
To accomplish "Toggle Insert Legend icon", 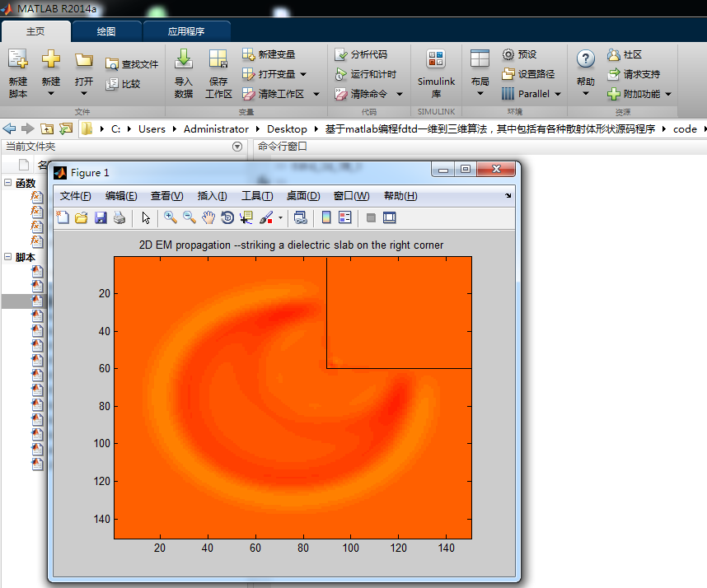I will point(345,218).
